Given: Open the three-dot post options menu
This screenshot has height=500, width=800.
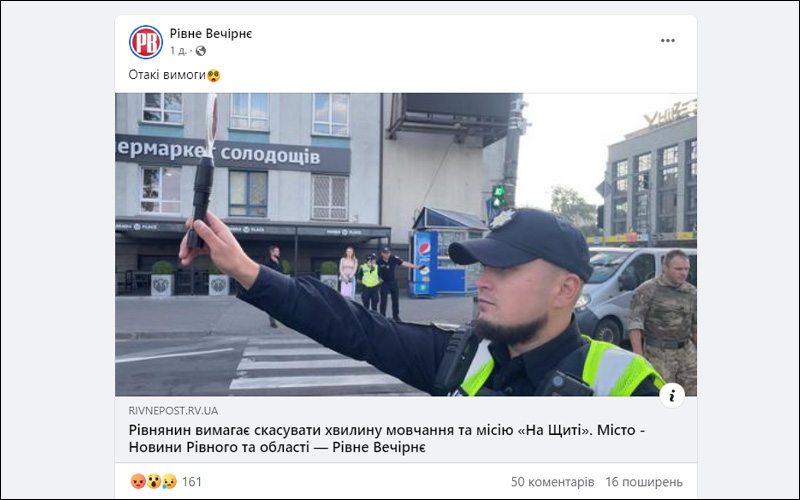Looking at the screenshot, I should pyautogui.click(x=668, y=41).
